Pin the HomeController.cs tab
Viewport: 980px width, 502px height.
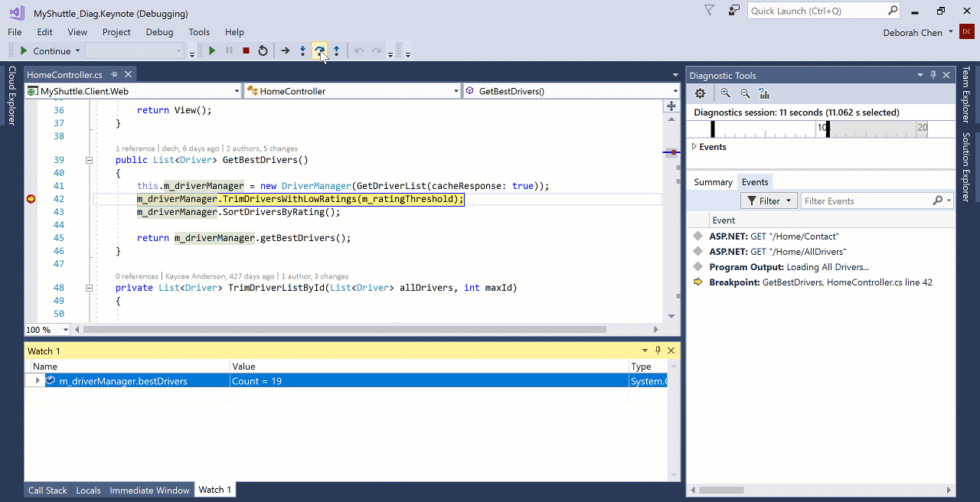[x=114, y=74]
